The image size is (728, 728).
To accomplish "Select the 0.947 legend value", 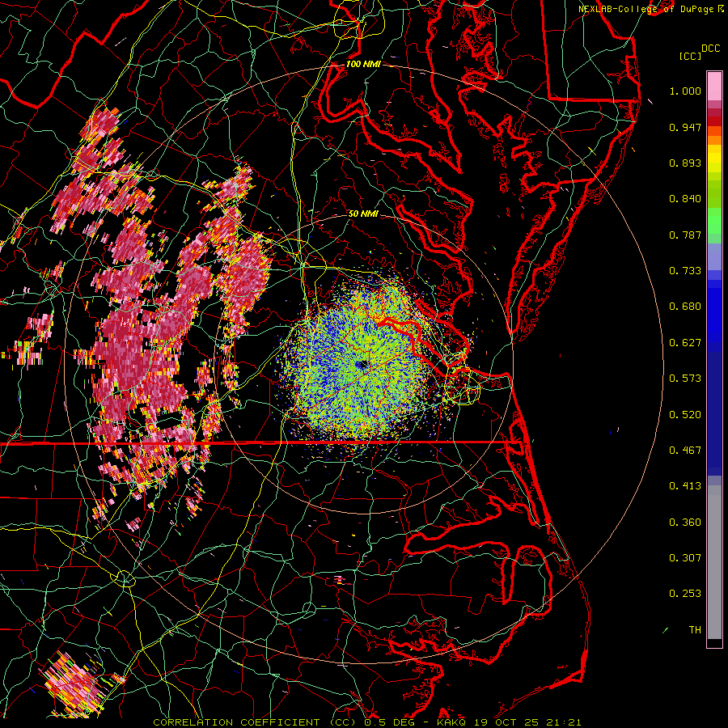I will click(685, 127).
